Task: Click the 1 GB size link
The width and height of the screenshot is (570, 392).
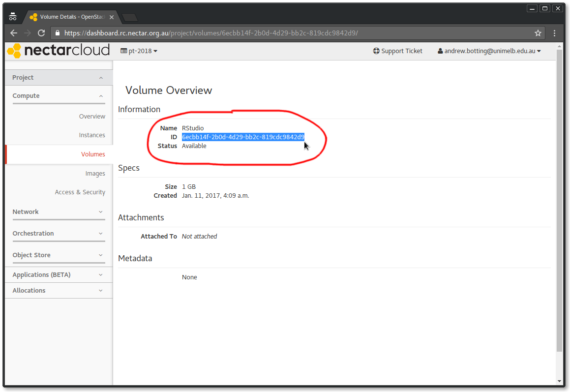Action: 188,186
